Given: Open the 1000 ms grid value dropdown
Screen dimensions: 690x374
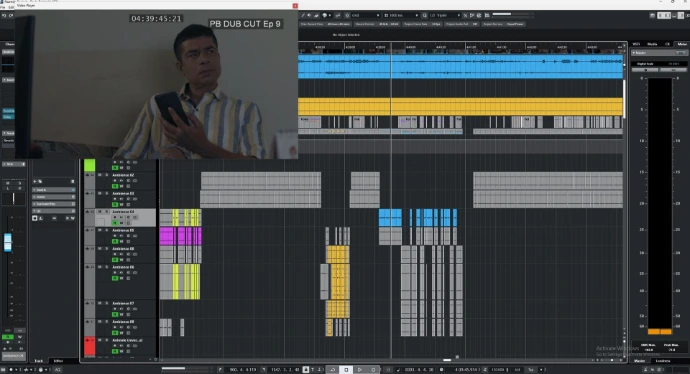Looking at the screenshot, I should pos(401,15).
